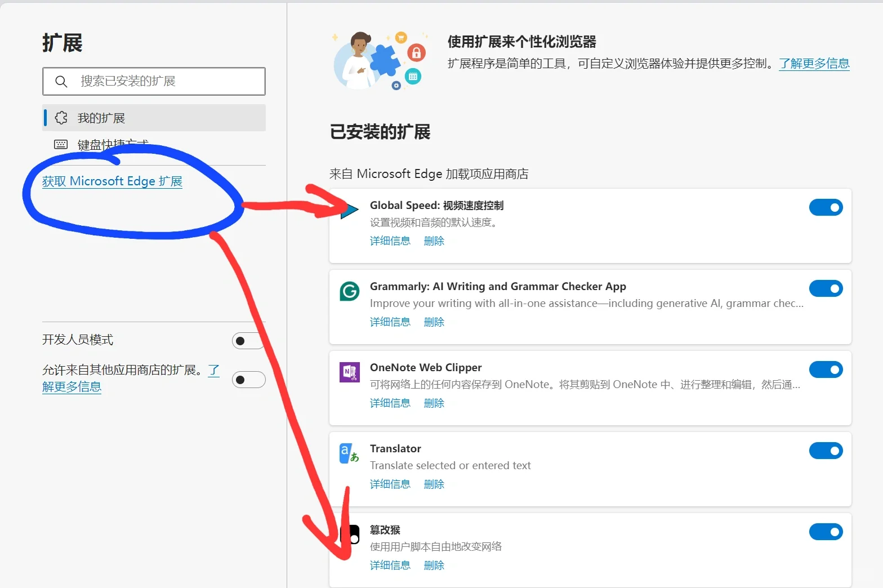Image resolution: width=883 pixels, height=588 pixels.
Task: Click the extensions banner illustration
Action: (380, 61)
